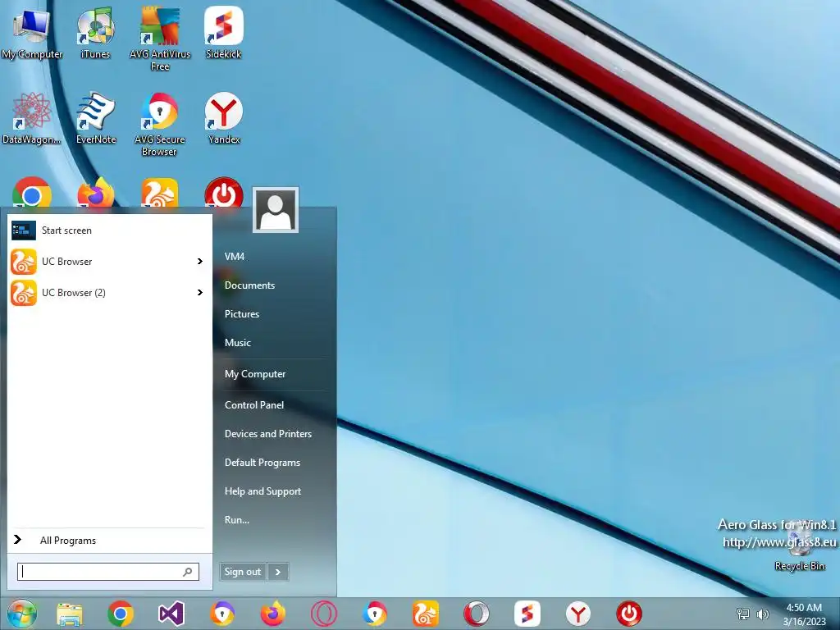Select the DataWagon desktop shortcut
The width and height of the screenshot is (840, 630).
pos(32,118)
